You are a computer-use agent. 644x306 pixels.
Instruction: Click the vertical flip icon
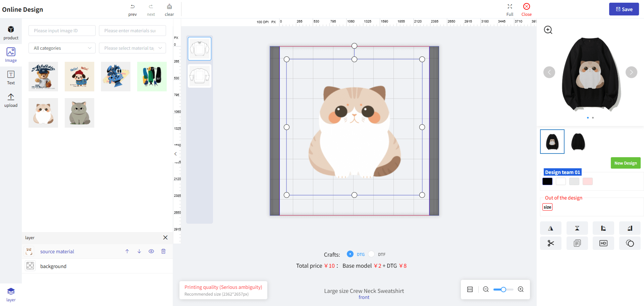pos(577,228)
